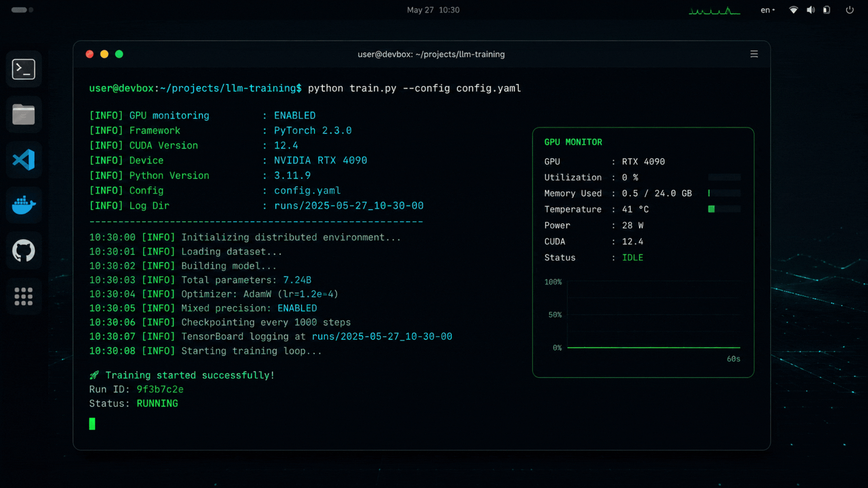Screen dimensions: 868x488
Task: Click the GPU utilization graph line
Action: click(x=654, y=347)
